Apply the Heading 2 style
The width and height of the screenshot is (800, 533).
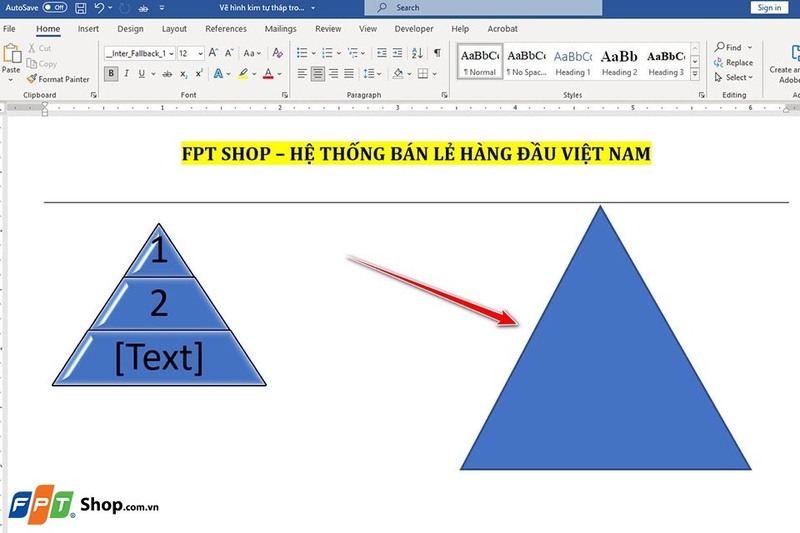[x=619, y=62]
